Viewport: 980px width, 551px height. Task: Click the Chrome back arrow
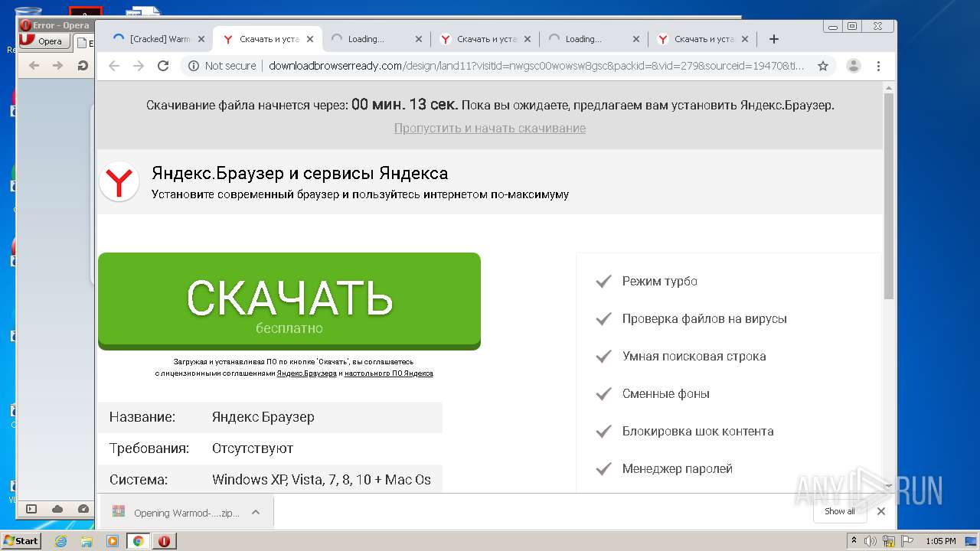114,66
